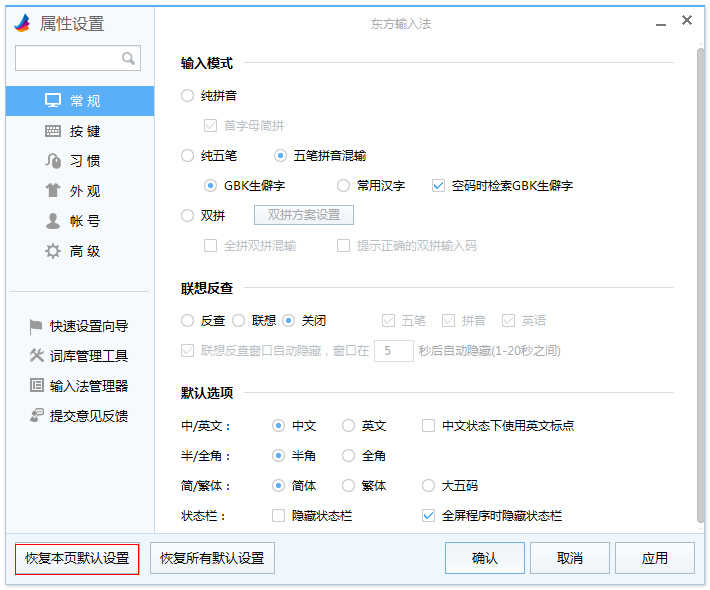The image size is (710, 590).
Task: Click the mouse icon beside 习惯
Action: pyautogui.click(x=53, y=161)
